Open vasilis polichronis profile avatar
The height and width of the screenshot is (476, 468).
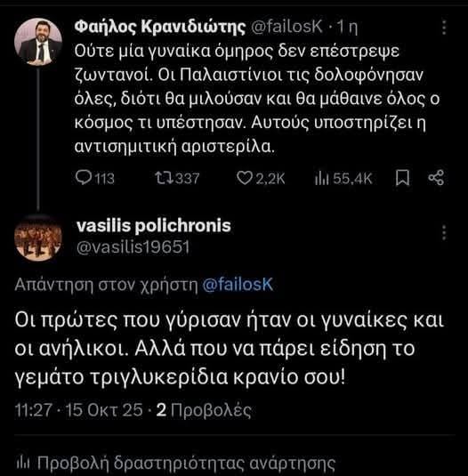click(x=38, y=238)
